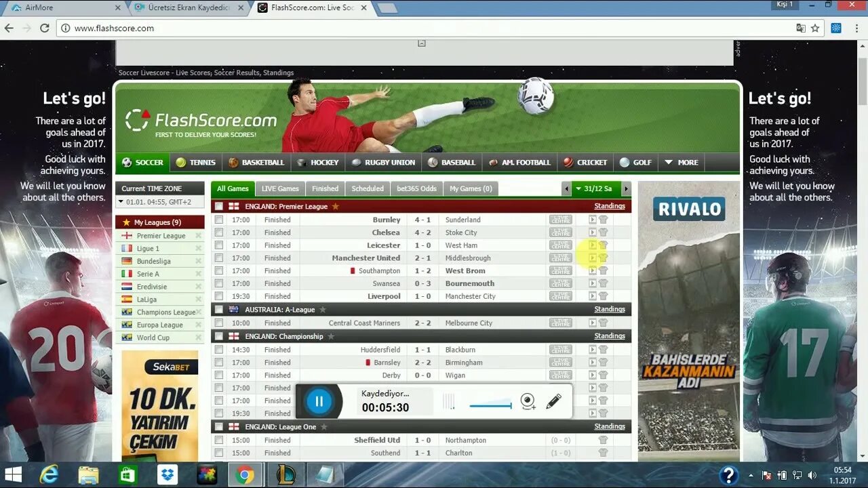This screenshot has width=868, height=488.
Task: Check the Chelsea vs Stoke City checkbox
Action: (218, 232)
